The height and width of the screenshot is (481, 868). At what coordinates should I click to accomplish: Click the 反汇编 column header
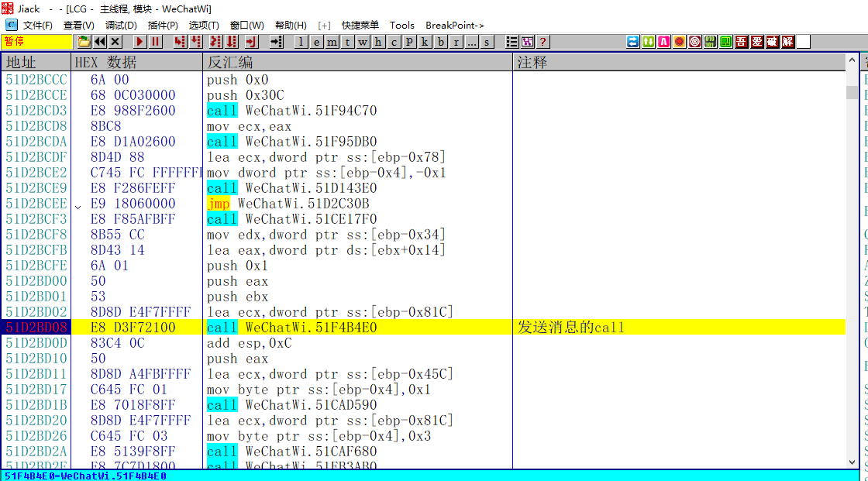(x=358, y=63)
